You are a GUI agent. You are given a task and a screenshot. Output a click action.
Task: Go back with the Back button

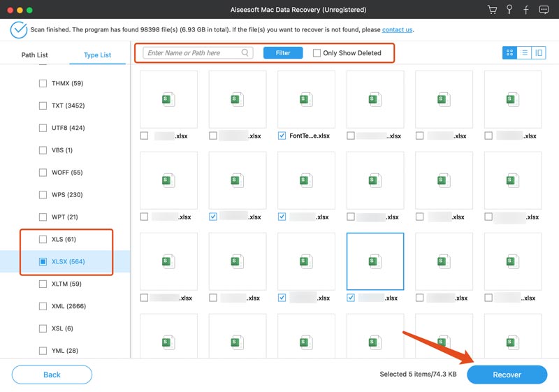pyautogui.click(x=52, y=375)
